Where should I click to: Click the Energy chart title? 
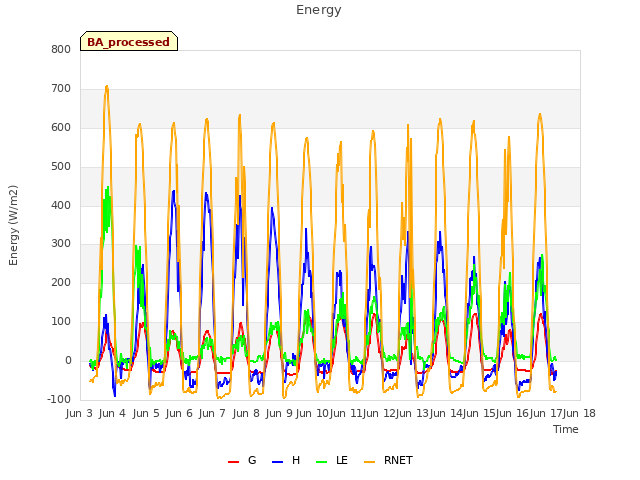(x=319, y=10)
